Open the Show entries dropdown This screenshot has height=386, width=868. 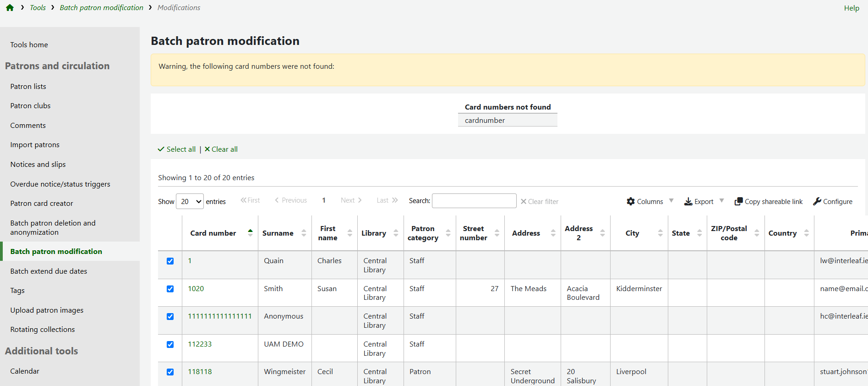tap(190, 201)
